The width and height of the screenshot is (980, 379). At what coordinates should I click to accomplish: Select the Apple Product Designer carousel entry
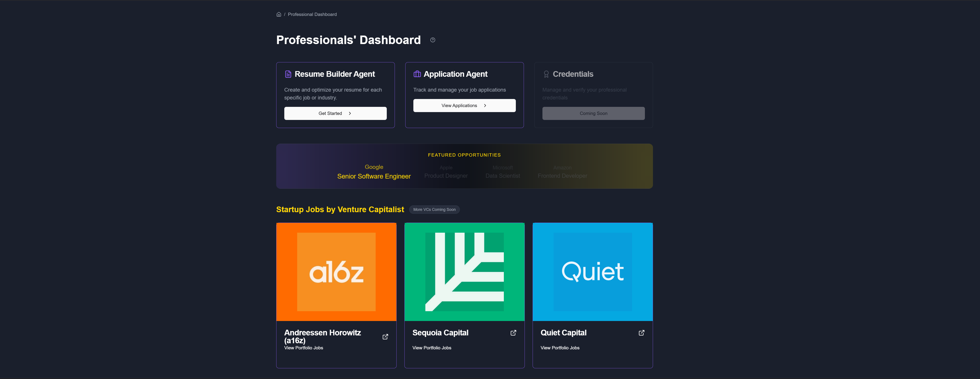coord(445,172)
